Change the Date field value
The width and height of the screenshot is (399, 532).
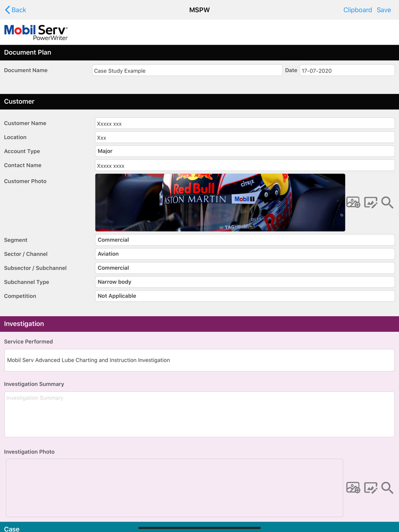[x=347, y=71]
